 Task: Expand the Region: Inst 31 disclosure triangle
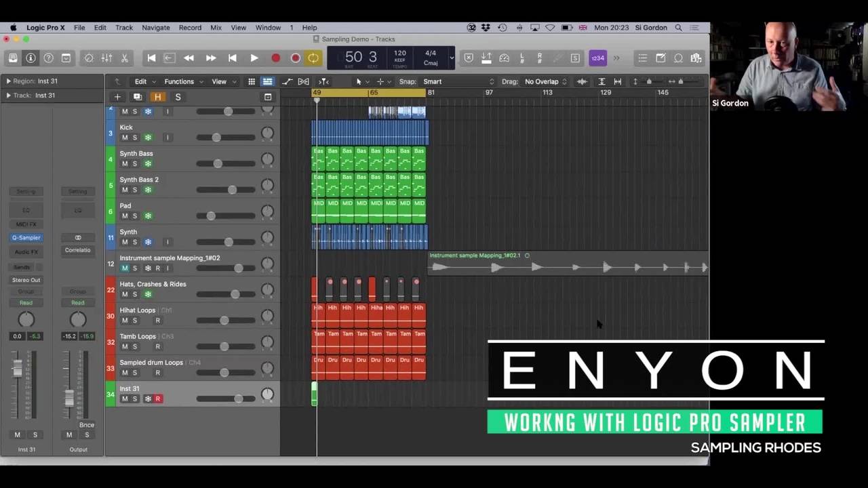pos(8,81)
